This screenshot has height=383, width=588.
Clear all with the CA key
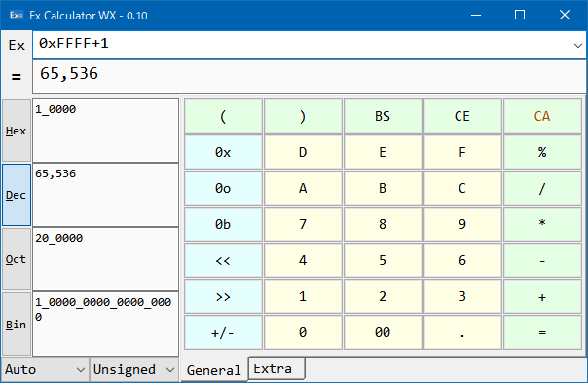click(542, 116)
